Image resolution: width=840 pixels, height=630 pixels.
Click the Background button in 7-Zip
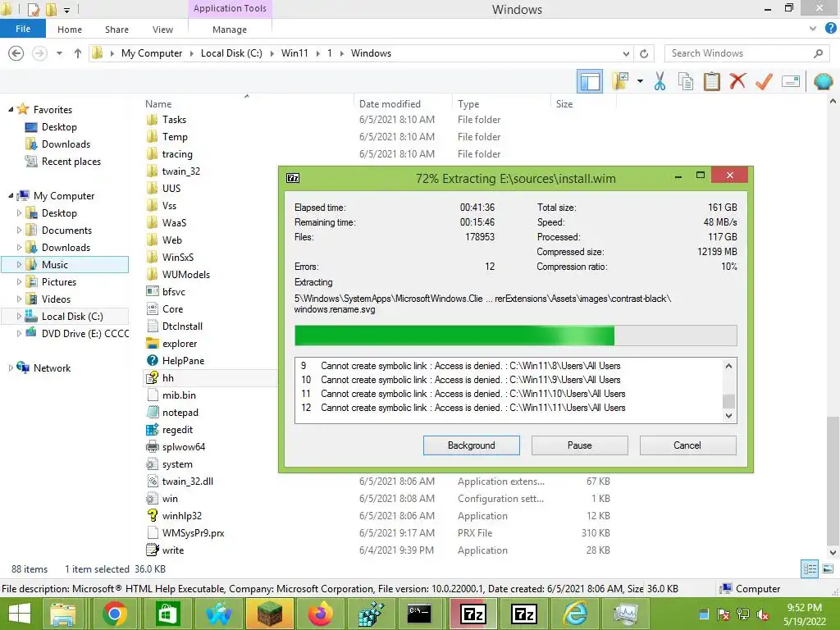(472, 445)
